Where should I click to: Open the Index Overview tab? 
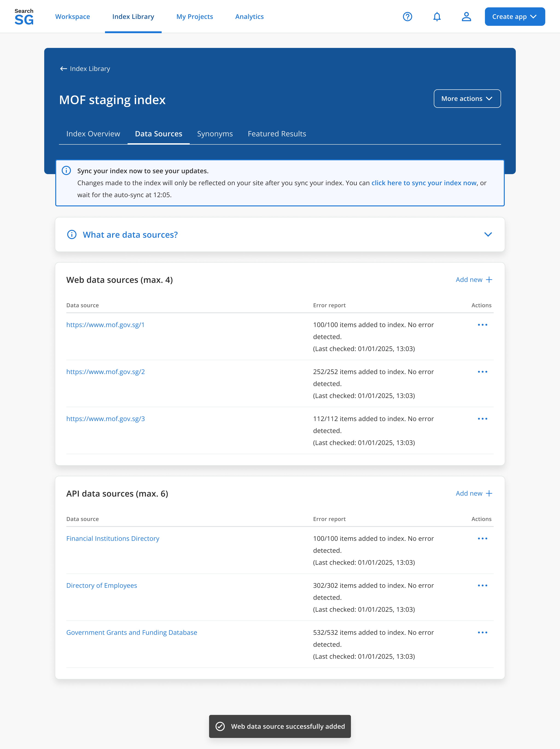93,134
